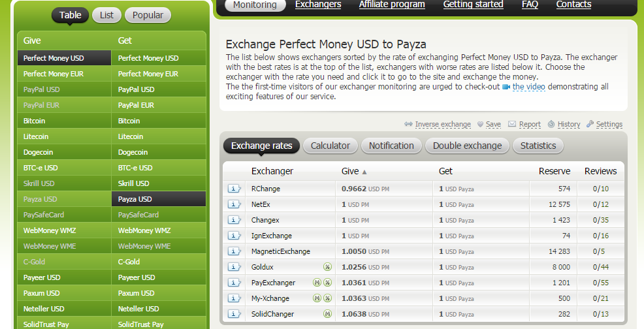The image size is (644, 329).
Task: Click the Reviews column header
Action: click(600, 171)
